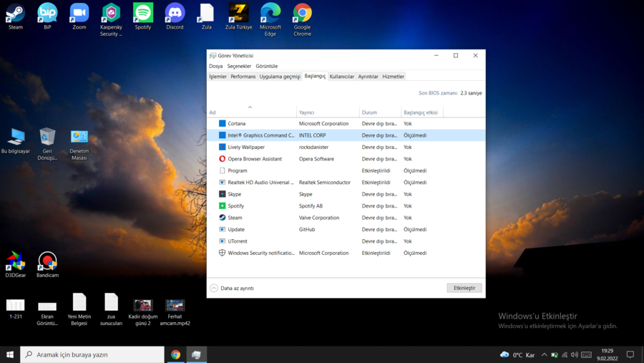Sort by Başlangıç etkisi column header
Viewport: 644px width, 363px height.
click(421, 111)
